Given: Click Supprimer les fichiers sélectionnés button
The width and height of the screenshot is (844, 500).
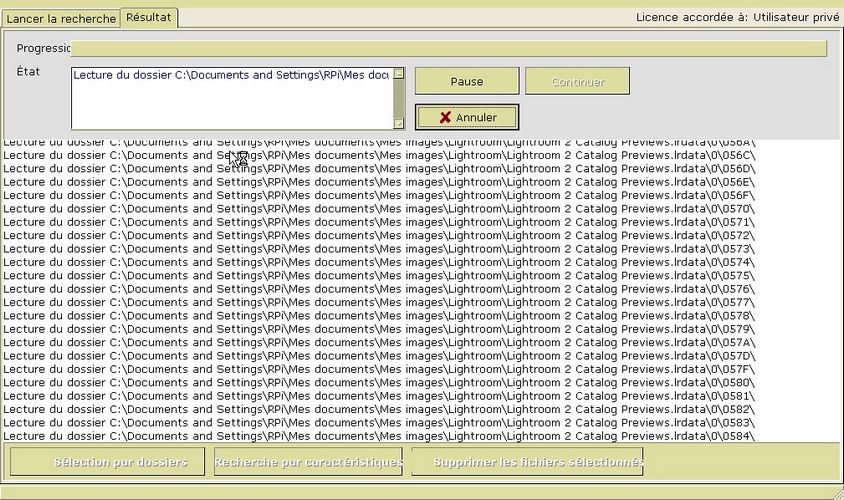Looking at the screenshot, I should [526, 462].
